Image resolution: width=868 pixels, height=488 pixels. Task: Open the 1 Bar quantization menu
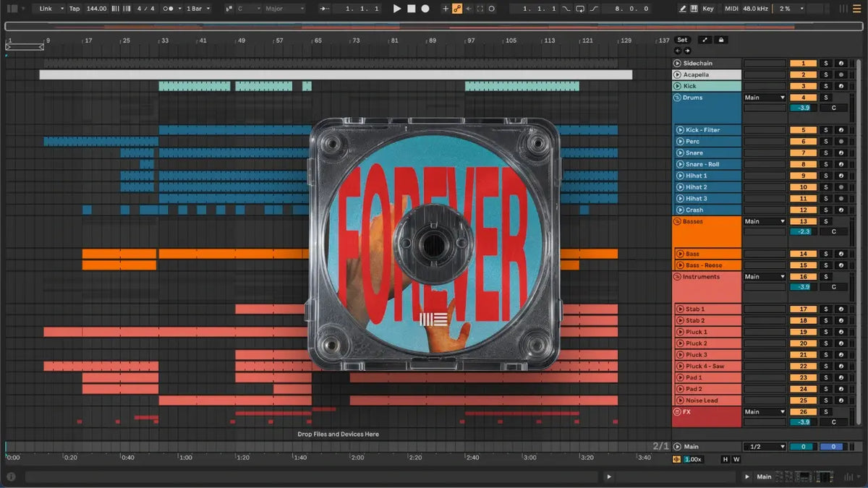197,9
